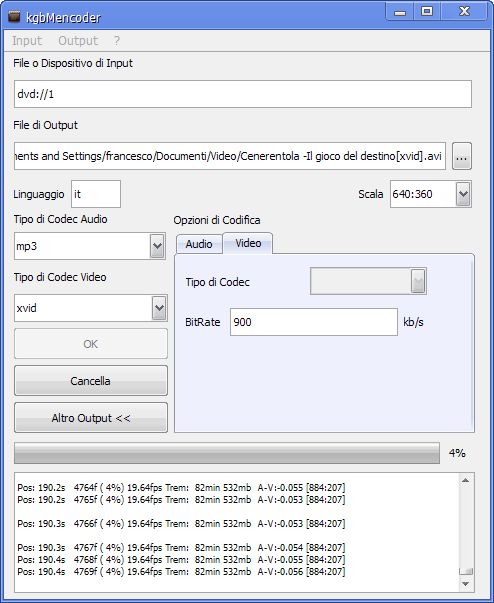Click log line with frame 4769f
The image size is (494, 603).
point(181,571)
